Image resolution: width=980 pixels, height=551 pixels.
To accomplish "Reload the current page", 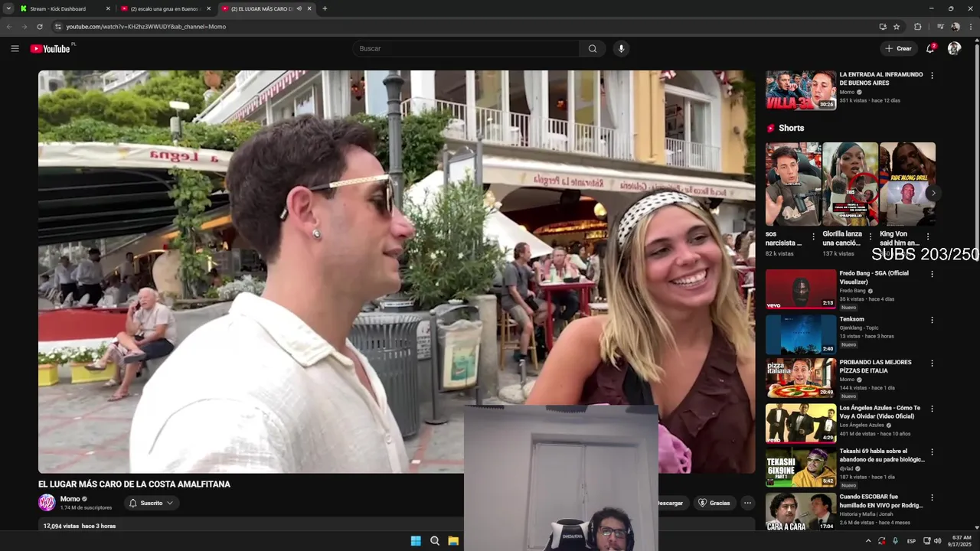I will 40,27.
